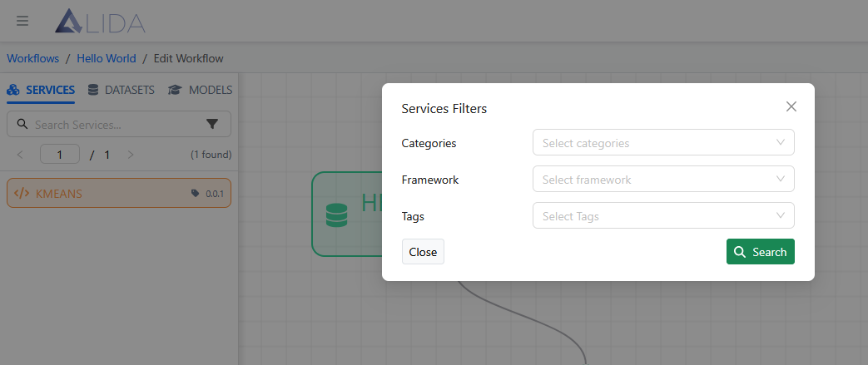Screen dimensions: 868x365
Task: Select the KMEANS service item
Action: [x=119, y=193]
